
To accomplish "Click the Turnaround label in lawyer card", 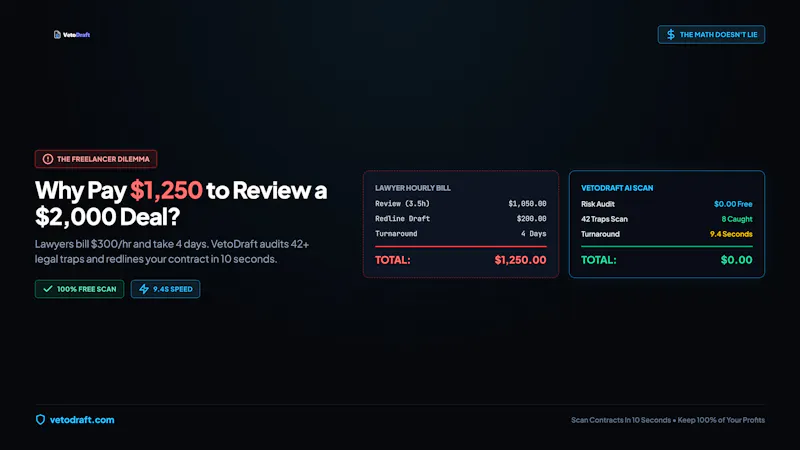I will [396, 234].
